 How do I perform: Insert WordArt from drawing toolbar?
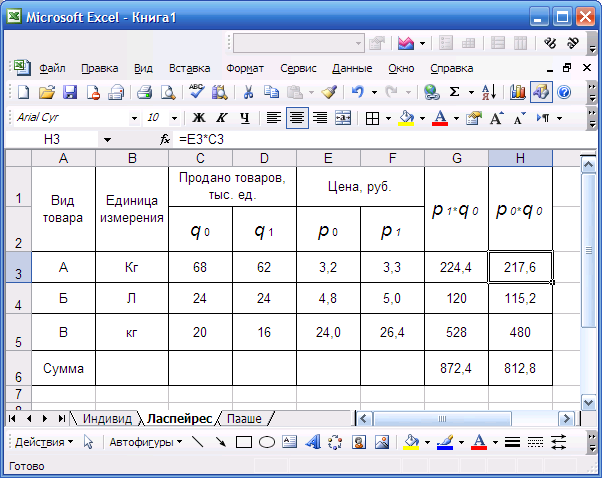tap(312, 442)
